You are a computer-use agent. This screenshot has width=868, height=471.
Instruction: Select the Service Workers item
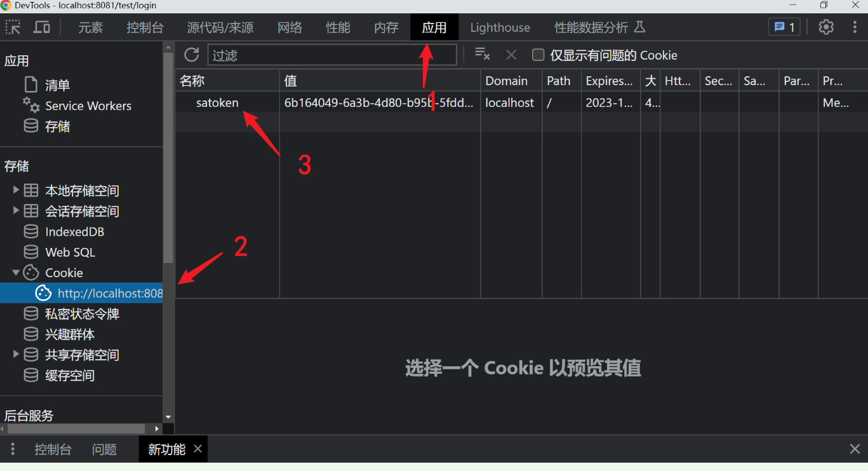[x=88, y=106]
